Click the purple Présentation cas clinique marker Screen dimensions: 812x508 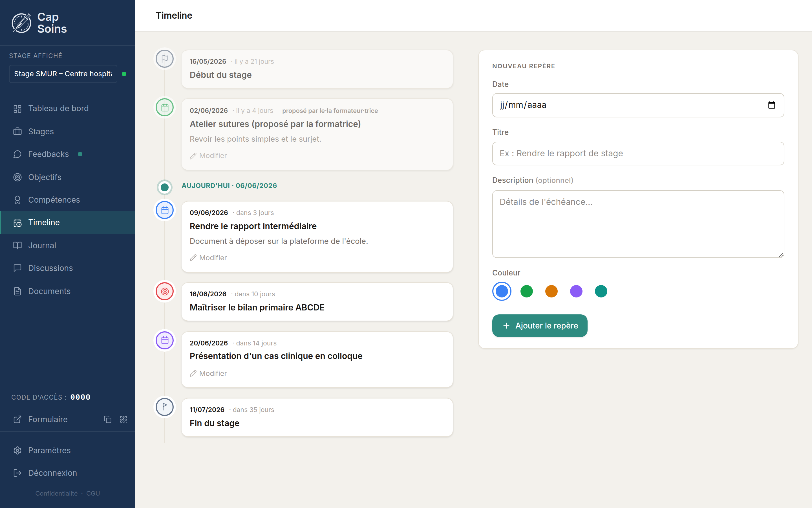click(164, 340)
